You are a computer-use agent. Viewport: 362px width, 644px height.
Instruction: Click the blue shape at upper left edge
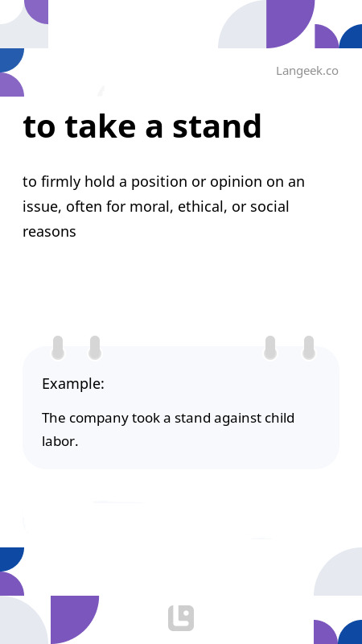tap(10, 60)
